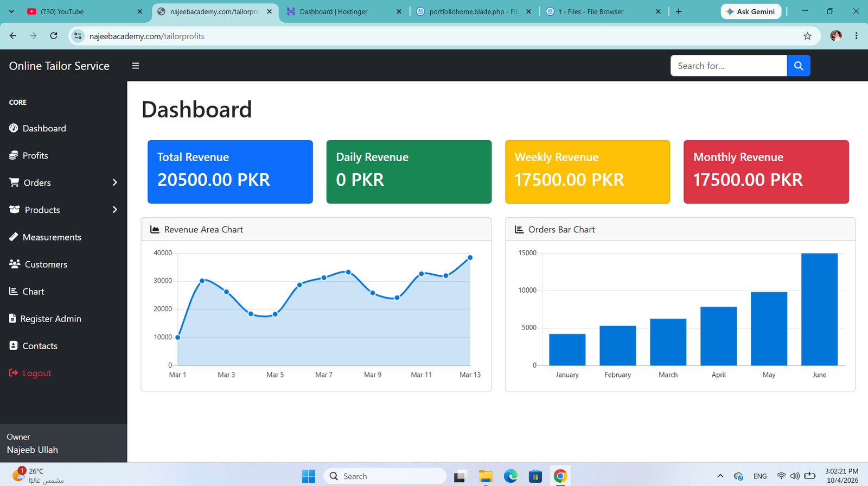Open Measurements in the sidebar
Viewport: 868px width, 486px height.
coord(45,237)
